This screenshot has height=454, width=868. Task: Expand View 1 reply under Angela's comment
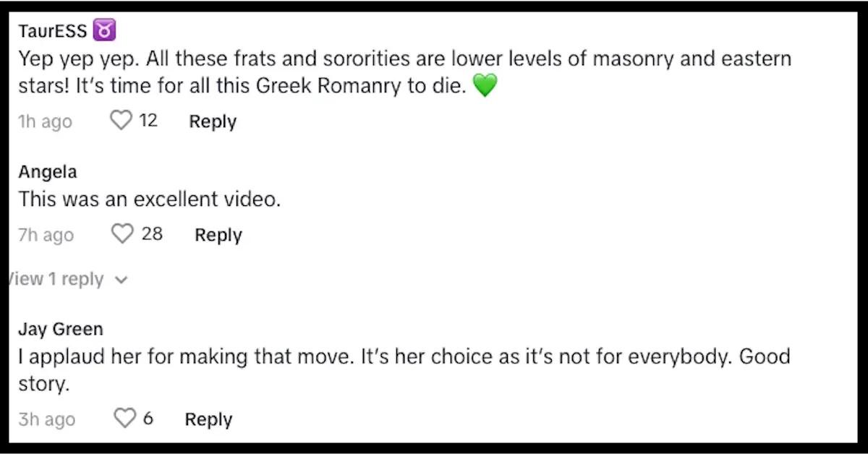click(x=56, y=279)
